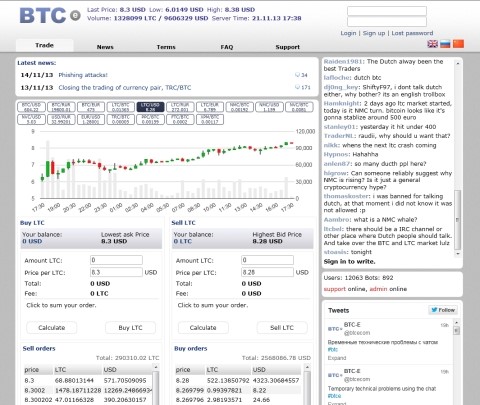Select the LTC/RUR currency pair

click(x=180, y=107)
